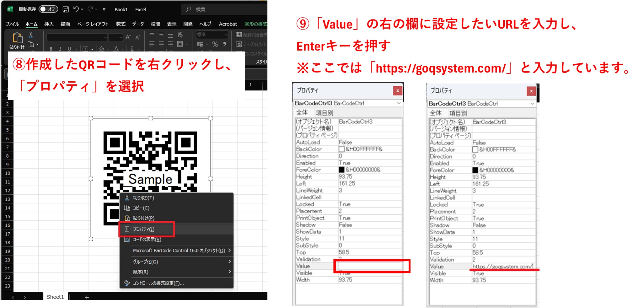Toggle Italic formatting
Image resolution: width=644 pixels, height=308 pixels.
[x=60, y=49]
